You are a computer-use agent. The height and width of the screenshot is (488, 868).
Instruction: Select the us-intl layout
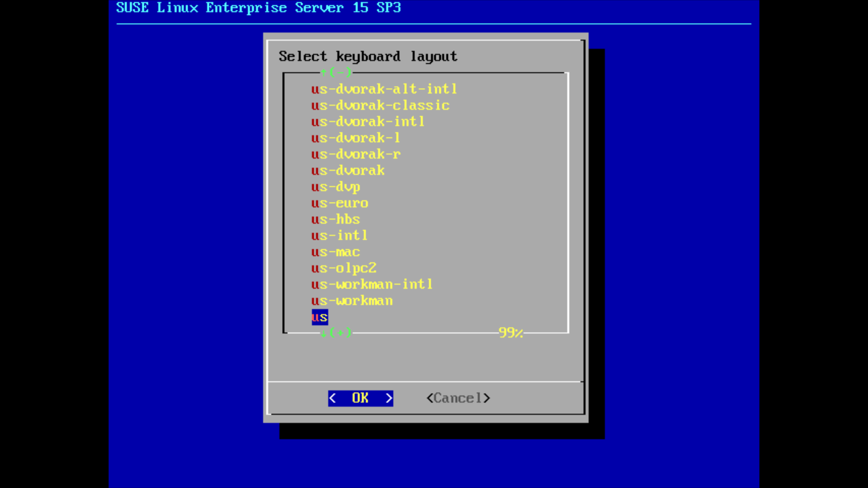click(x=339, y=235)
